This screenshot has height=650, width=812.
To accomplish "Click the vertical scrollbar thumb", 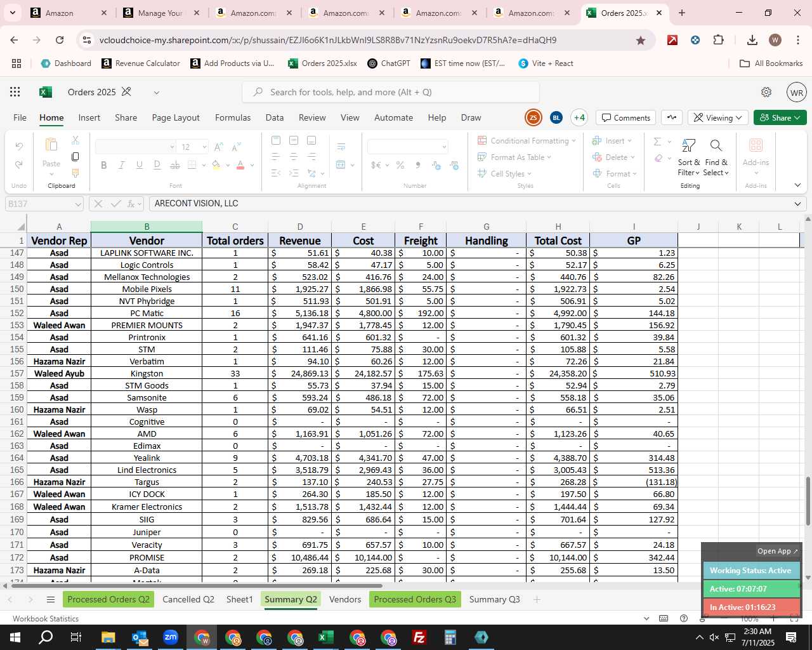I will tap(808, 501).
